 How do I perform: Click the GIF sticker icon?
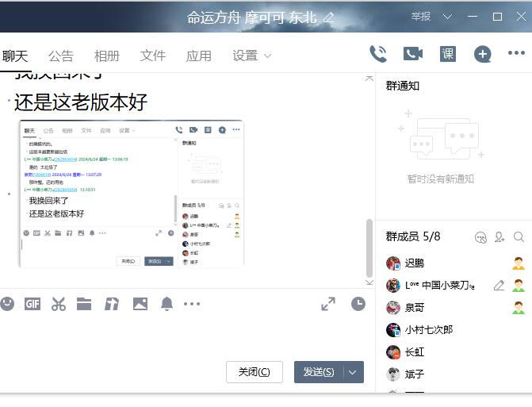point(32,303)
